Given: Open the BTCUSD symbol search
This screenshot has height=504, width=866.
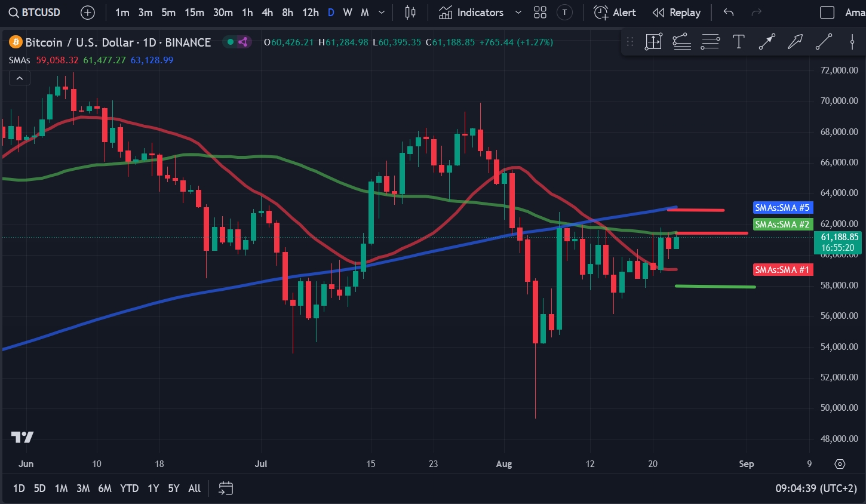Looking at the screenshot, I should tap(35, 13).
